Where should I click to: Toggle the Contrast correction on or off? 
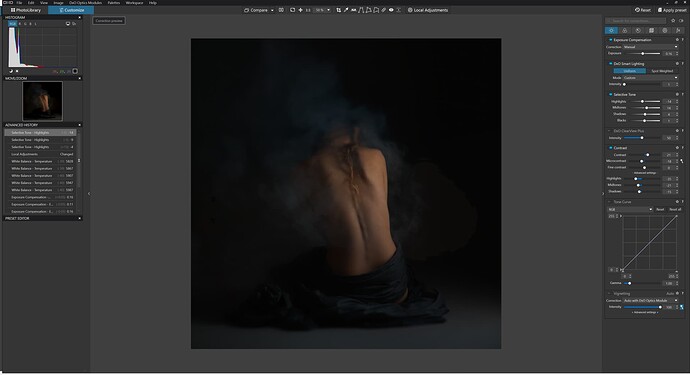pyautogui.click(x=610, y=148)
